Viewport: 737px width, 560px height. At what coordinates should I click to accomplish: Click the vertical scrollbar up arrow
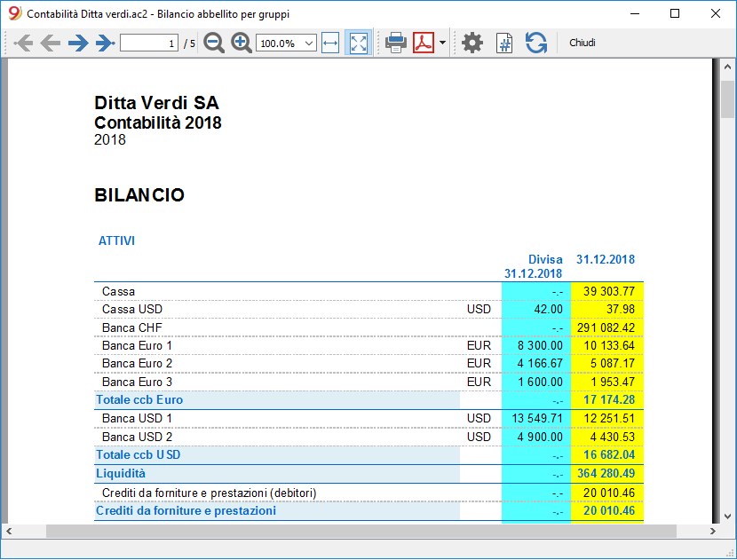(727, 67)
